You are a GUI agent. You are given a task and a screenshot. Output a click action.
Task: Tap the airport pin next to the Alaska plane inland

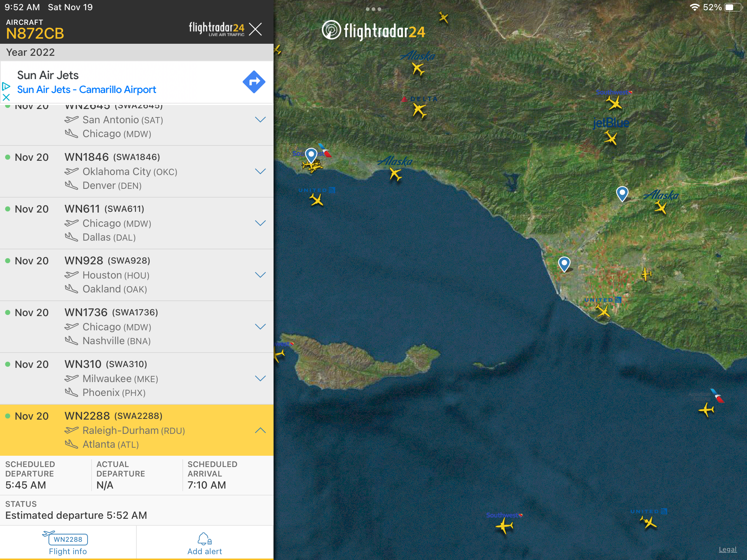(622, 194)
